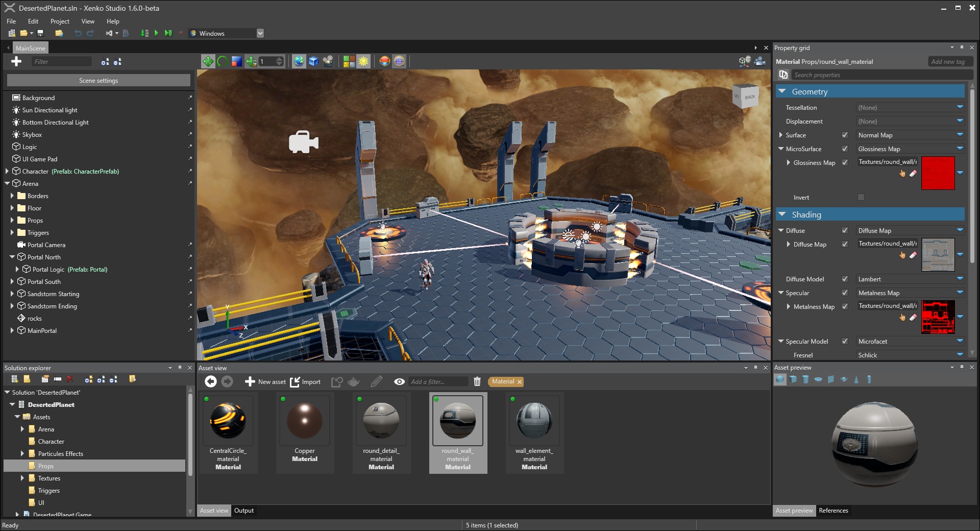980x531 pixels.
Task: Open the Project menu
Action: click(60, 21)
